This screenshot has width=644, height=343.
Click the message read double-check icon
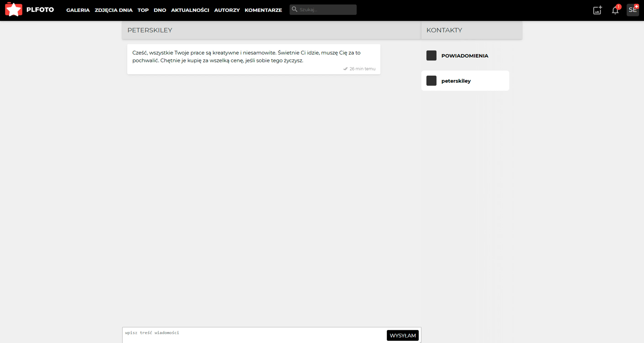pos(345,69)
